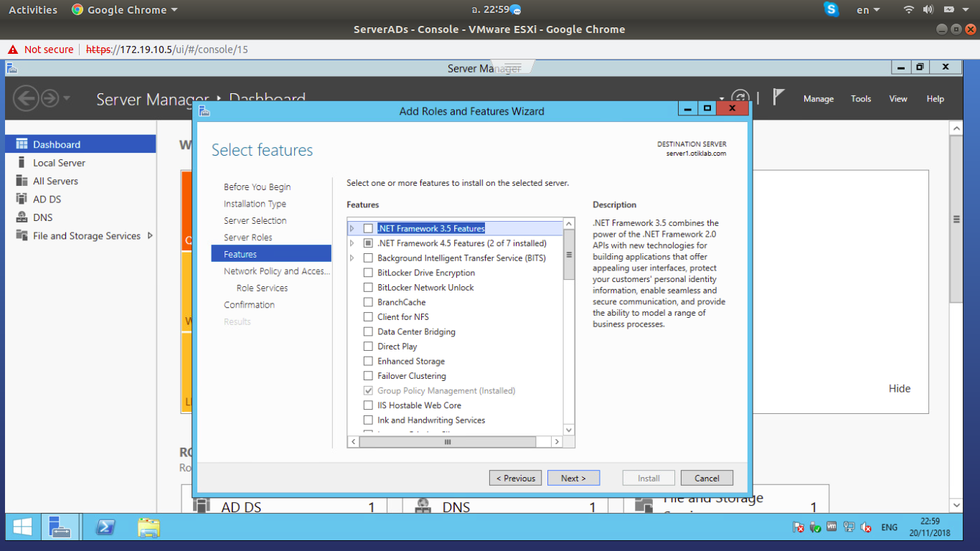Click the Server Manager forward arrow
Screen dimensions: 980x551
50,98
